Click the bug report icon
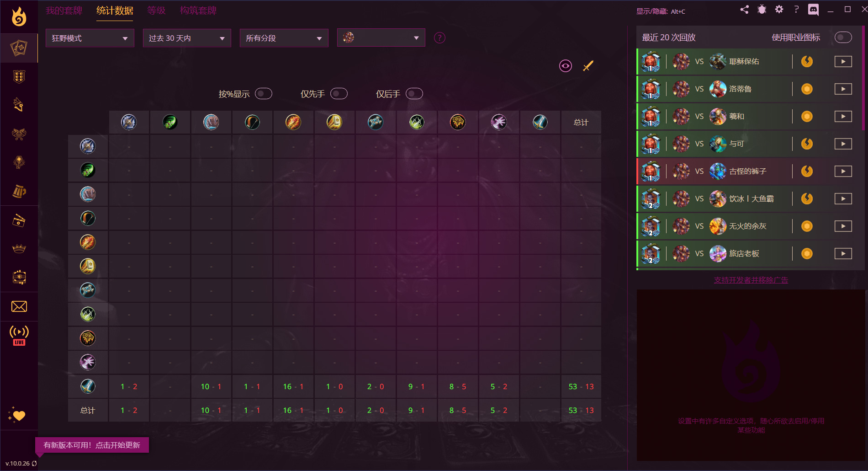The width and height of the screenshot is (868, 471). pyautogui.click(x=762, y=10)
